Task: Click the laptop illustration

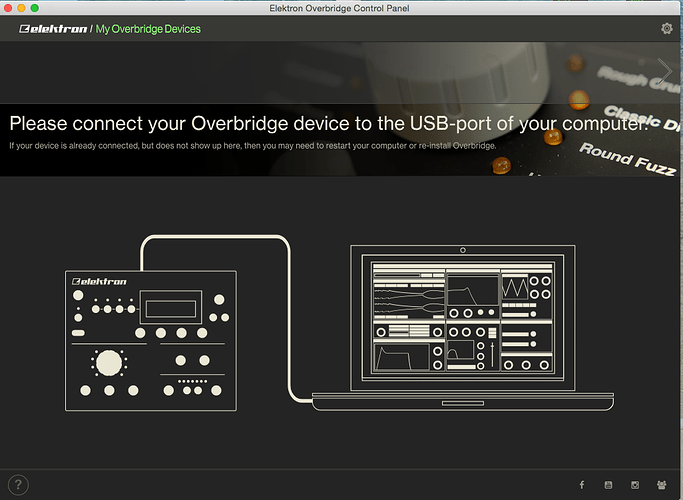Action: tap(463, 328)
